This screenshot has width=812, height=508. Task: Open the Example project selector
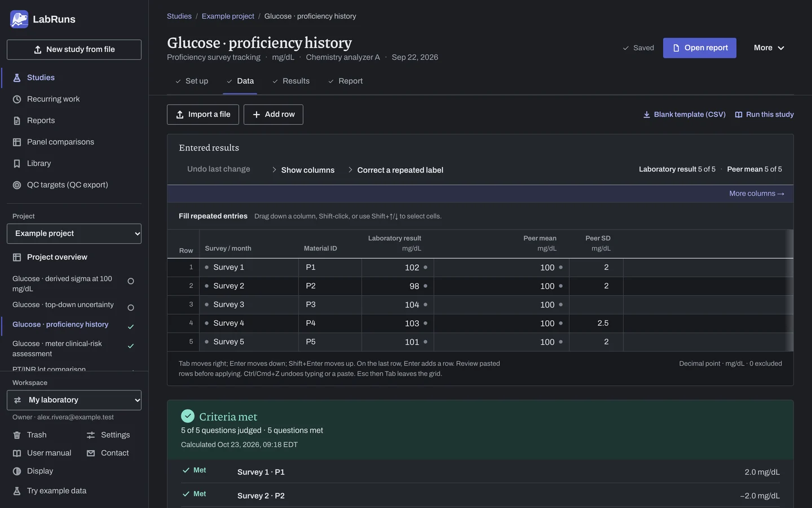(74, 234)
